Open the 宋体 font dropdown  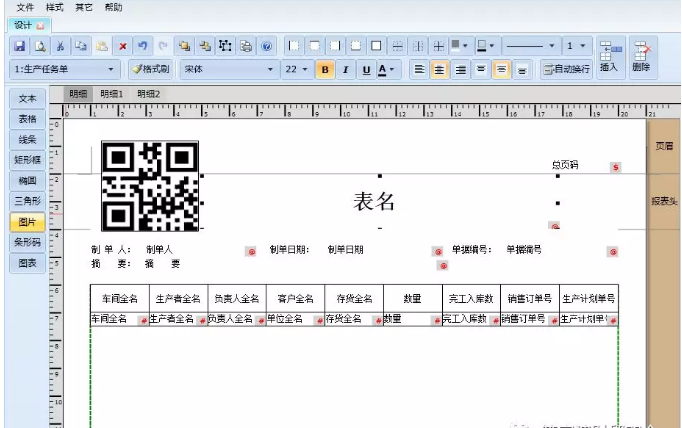[270, 70]
